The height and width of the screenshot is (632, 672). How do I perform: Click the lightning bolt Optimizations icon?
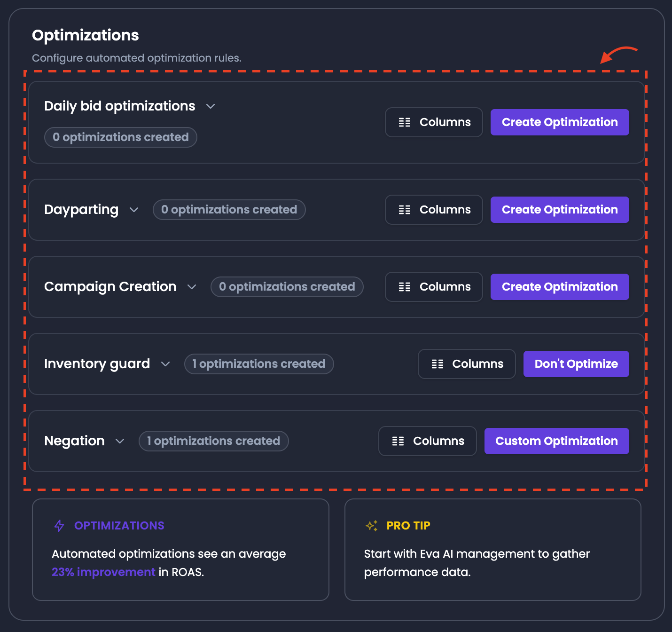point(59,526)
